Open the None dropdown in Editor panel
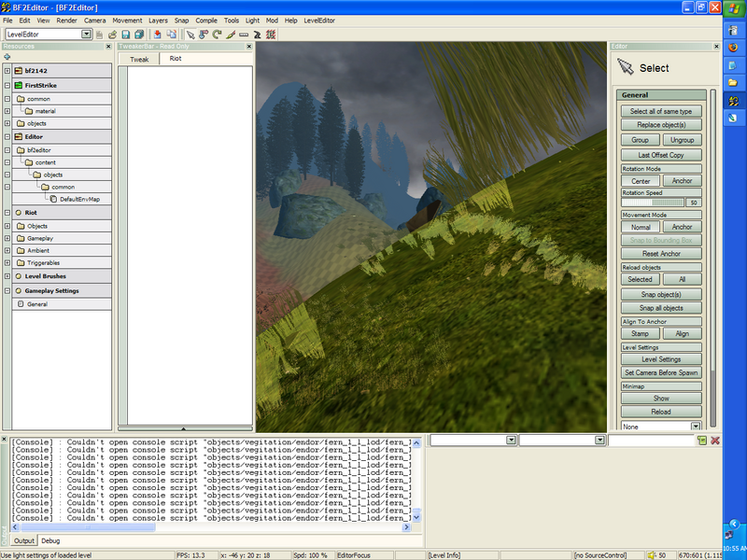This screenshot has width=747, height=560. [696, 427]
